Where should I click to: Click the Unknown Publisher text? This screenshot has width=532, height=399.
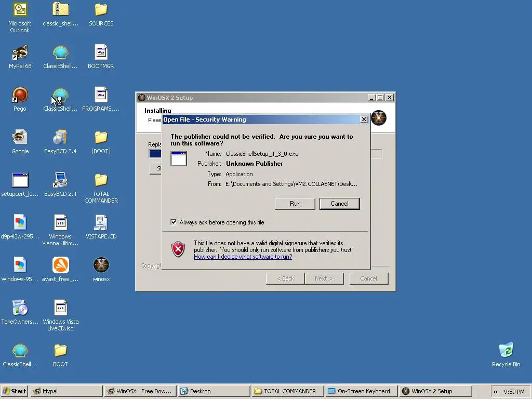[255, 164]
